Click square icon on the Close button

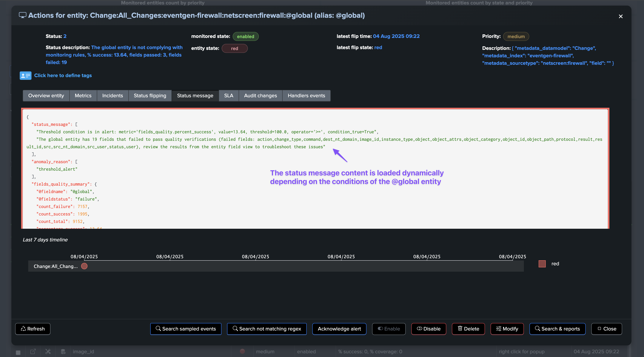pos(599,328)
